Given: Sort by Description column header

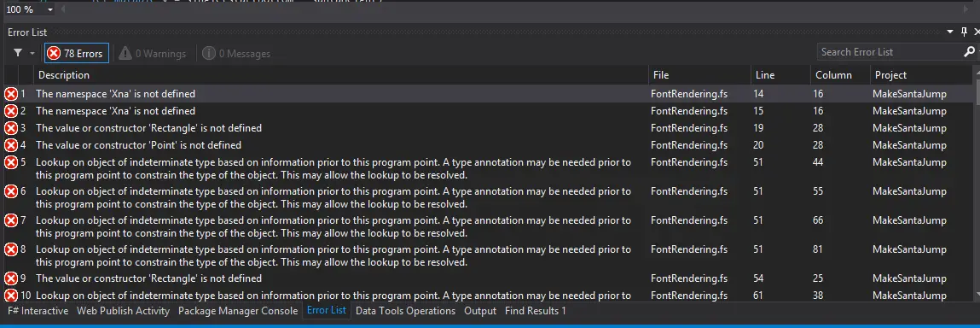Looking at the screenshot, I should [340, 75].
